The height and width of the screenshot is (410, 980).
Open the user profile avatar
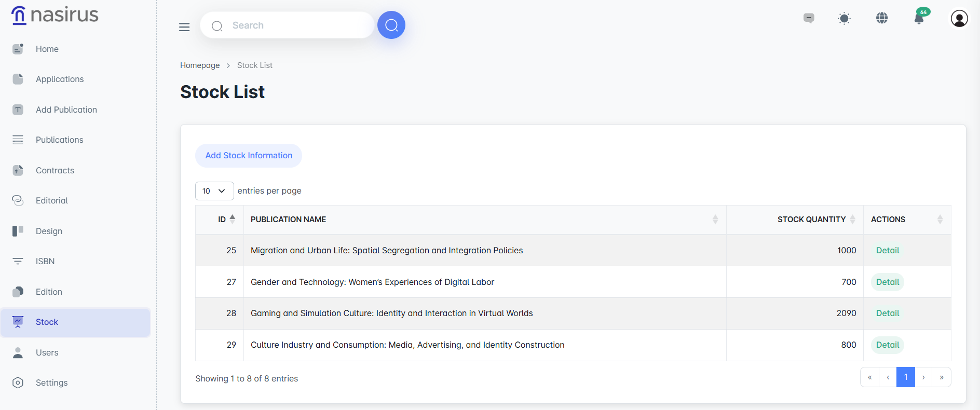[x=959, y=19]
